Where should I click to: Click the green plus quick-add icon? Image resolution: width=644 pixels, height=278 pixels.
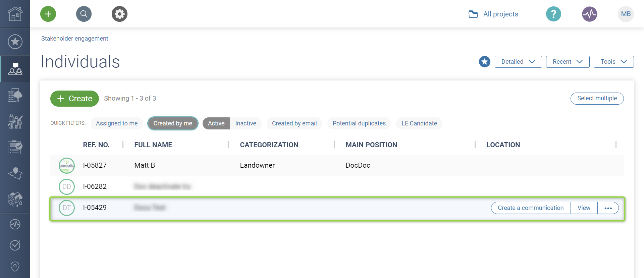coord(48,14)
